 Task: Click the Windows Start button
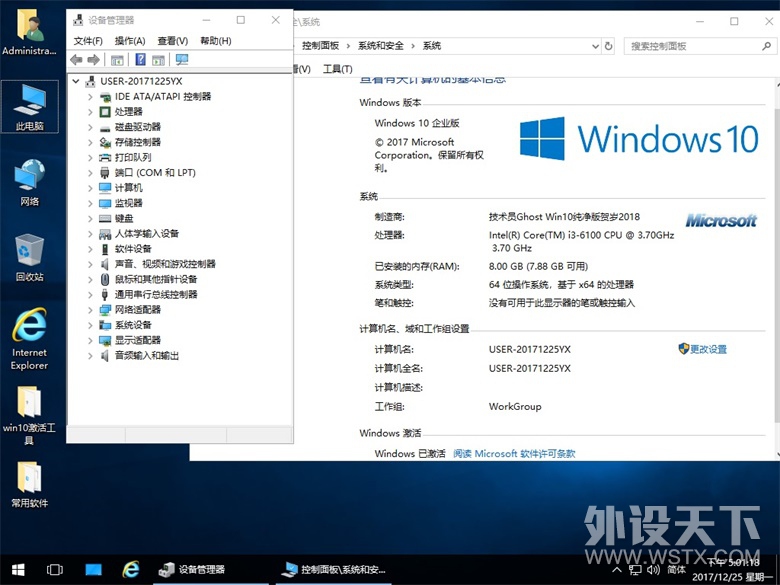pyautogui.click(x=18, y=570)
